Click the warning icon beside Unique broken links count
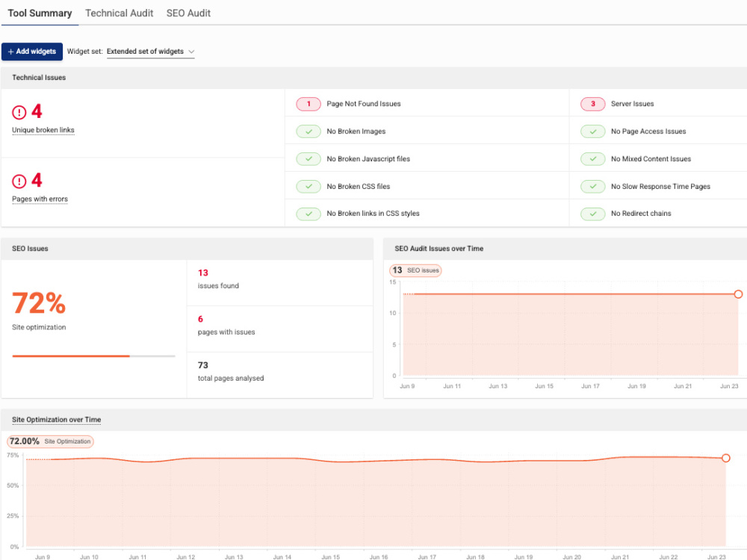This screenshot has height=560, width=747. pos(19,113)
